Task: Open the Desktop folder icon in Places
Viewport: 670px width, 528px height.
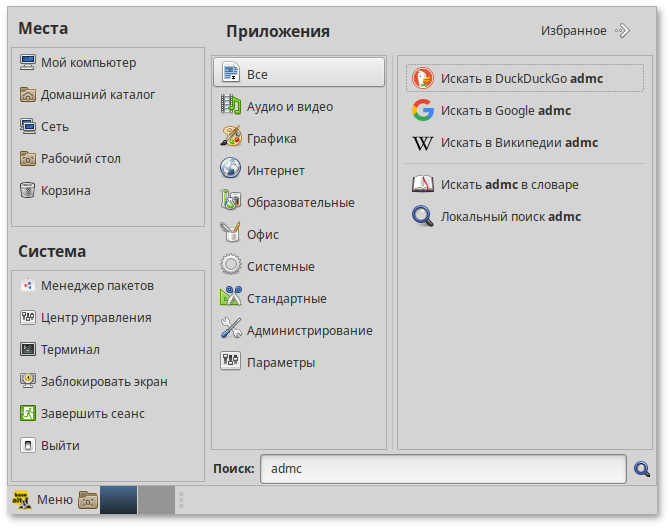Action: pyautogui.click(x=28, y=158)
